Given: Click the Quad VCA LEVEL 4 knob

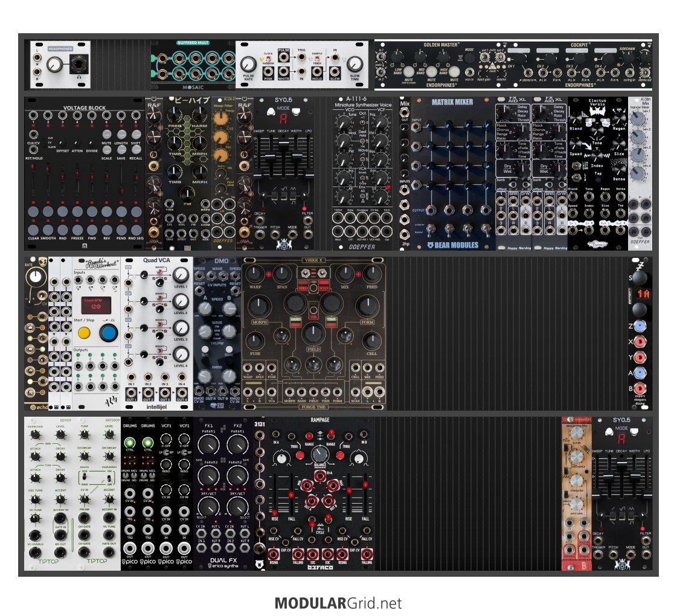Looking at the screenshot, I should click(181, 354).
